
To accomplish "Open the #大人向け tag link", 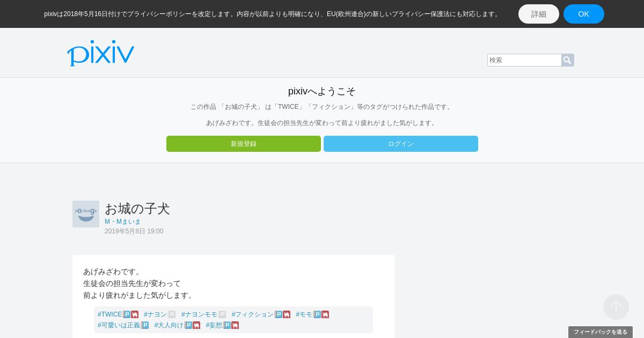I will click(169, 325).
